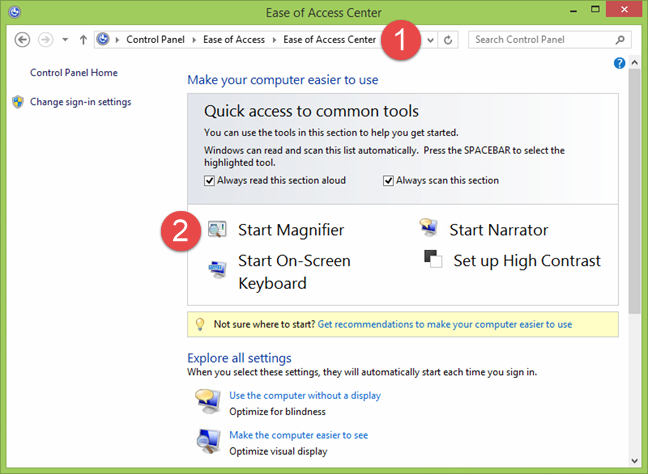Screen dimensions: 648x474
Task: Click the Make your computer easier to use heading
Action: [x=283, y=80]
